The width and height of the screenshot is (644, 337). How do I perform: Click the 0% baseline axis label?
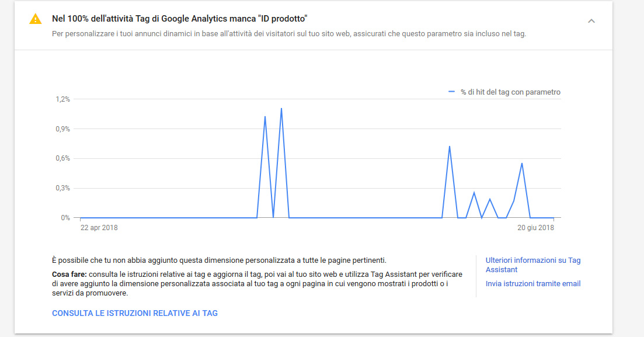pos(65,217)
